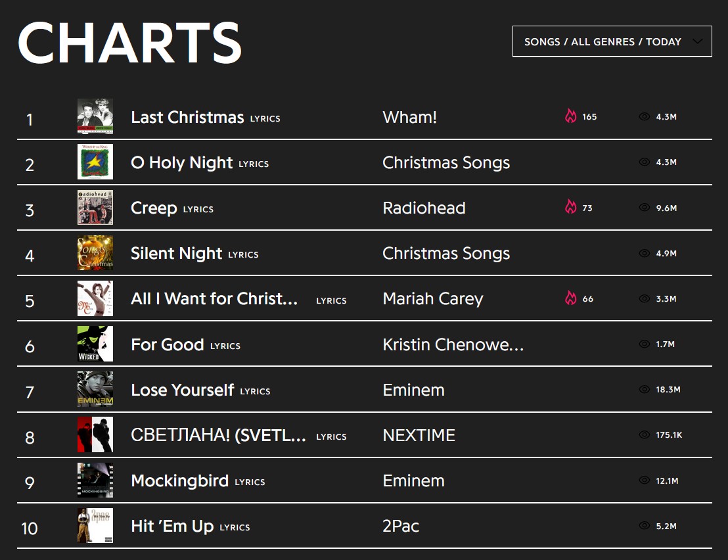Open the Wicked album art thumbnail
Image resolution: width=728 pixels, height=560 pixels.
click(x=95, y=344)
